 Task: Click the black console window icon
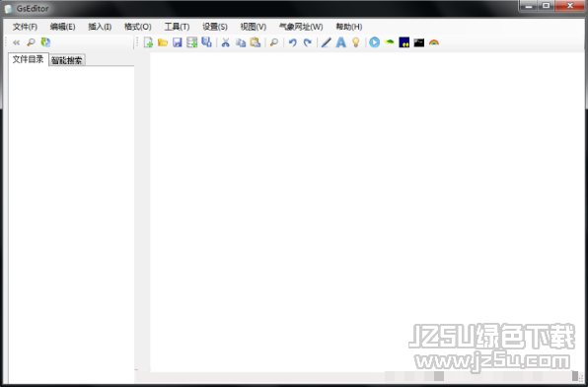click(419, 42)
